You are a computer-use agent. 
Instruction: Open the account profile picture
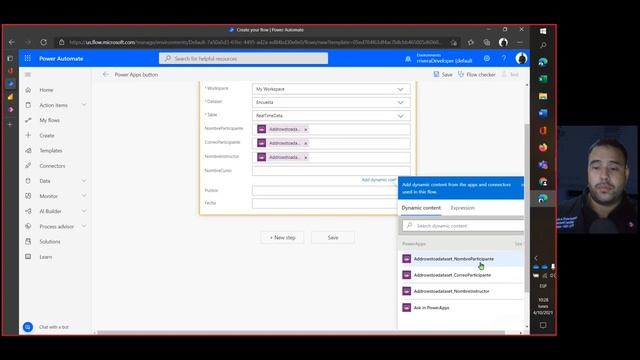pyautogui.click(x=521, y=58)
